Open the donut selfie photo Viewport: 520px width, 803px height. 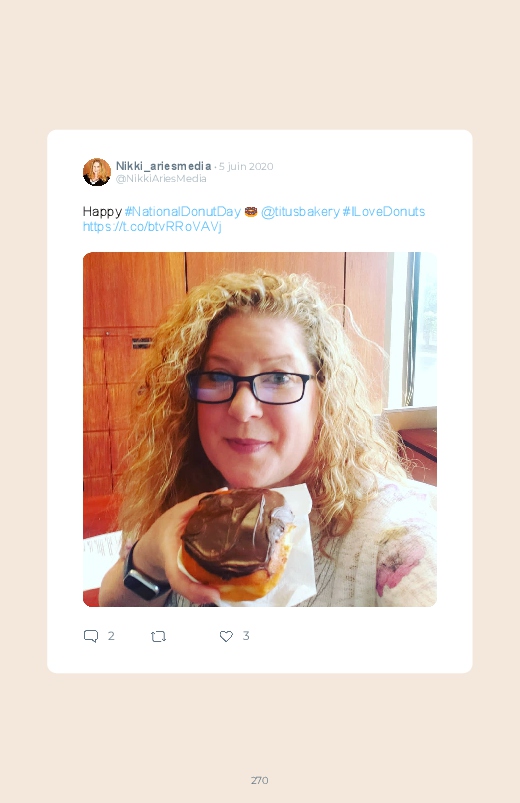pos(260,429)
